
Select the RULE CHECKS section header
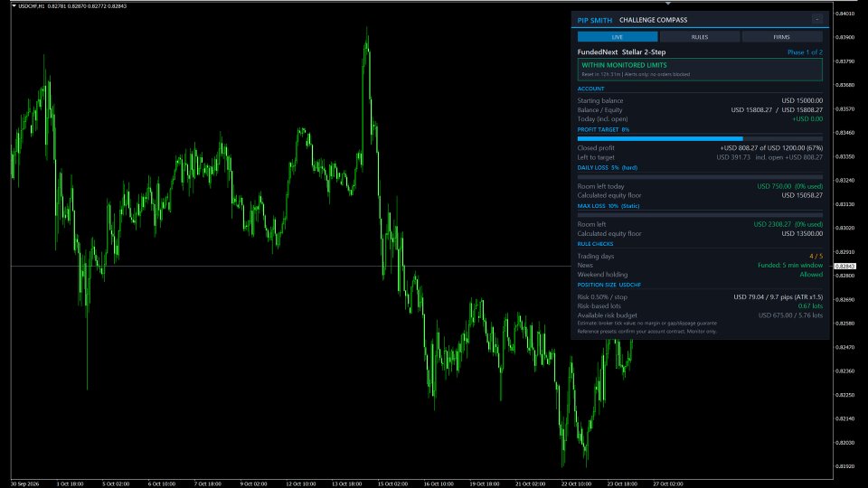point(595,243)
